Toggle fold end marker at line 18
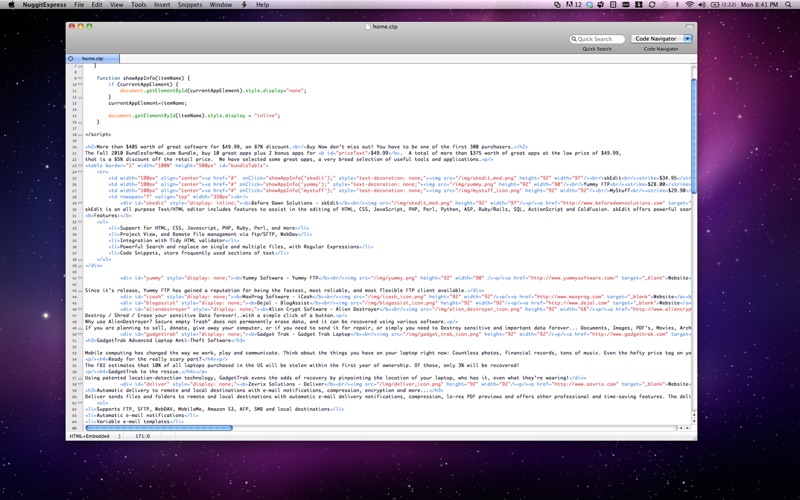The height and width of the screenshot is (500, 800). pyautogui.click(x=80, y=134)
